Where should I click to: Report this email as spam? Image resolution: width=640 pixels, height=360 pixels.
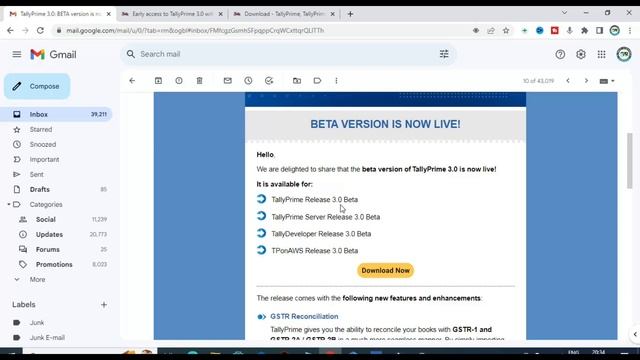(x=179, y=81)
